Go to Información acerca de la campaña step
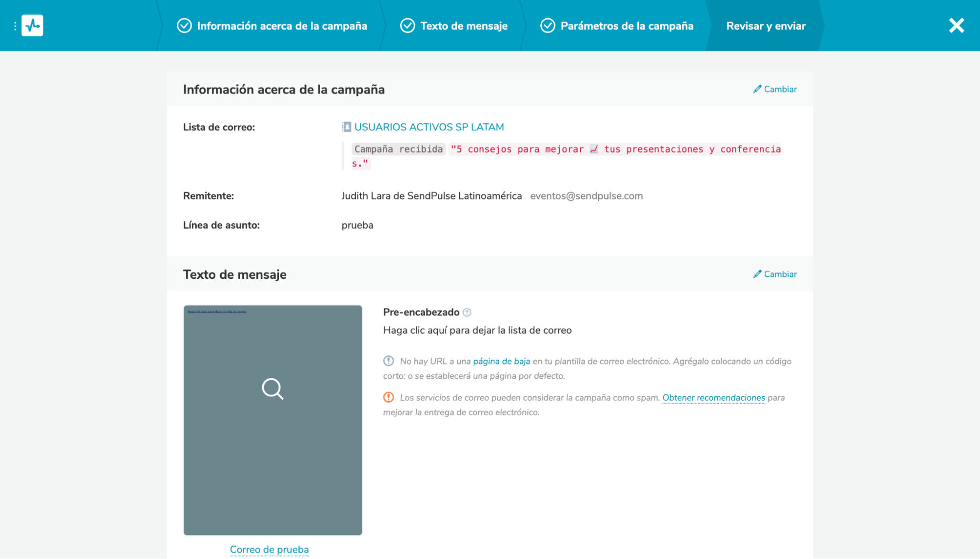The height and width of the screenshot is (559, 980). click(281, 26)
